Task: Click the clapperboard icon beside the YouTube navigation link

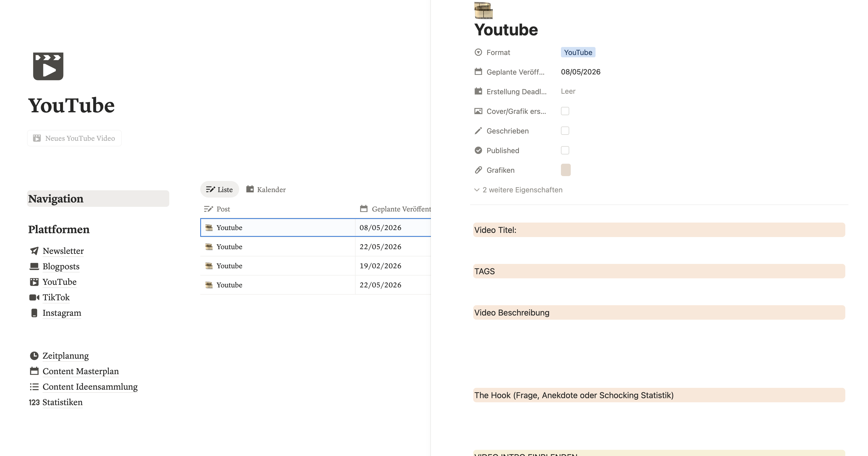Action: [34, 282]
